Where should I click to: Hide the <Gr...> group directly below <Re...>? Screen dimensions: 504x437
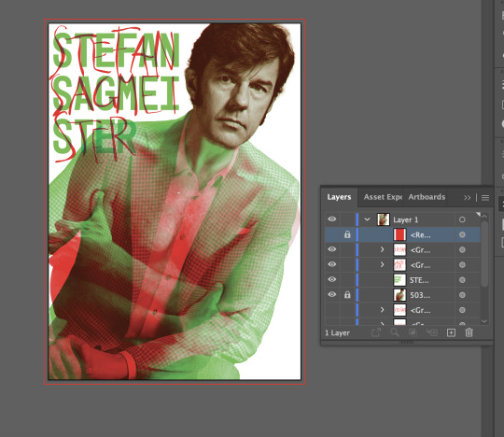(x=332, y=249)
